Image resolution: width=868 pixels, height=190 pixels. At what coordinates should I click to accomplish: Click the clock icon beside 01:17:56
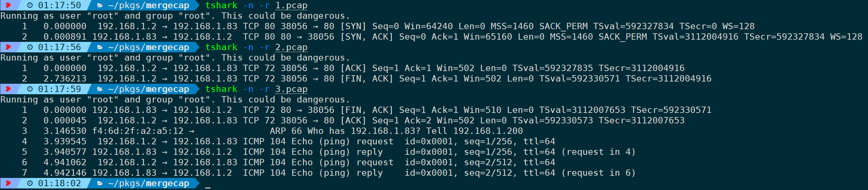(30, 47)
